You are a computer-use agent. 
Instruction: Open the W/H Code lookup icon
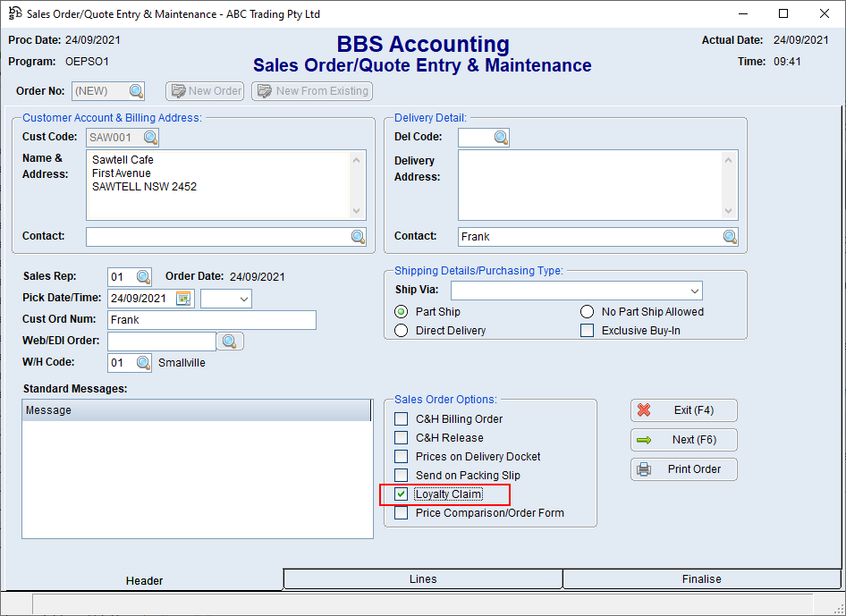click(x=143, y=363)
